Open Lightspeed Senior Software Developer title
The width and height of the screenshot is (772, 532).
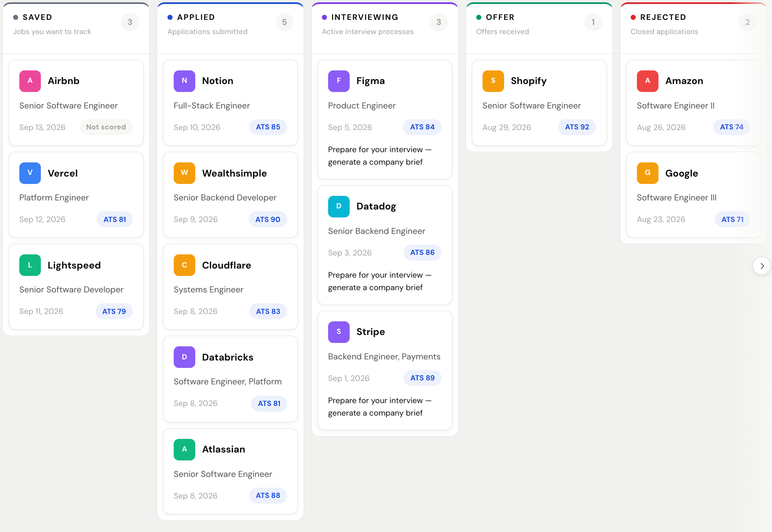71,290
